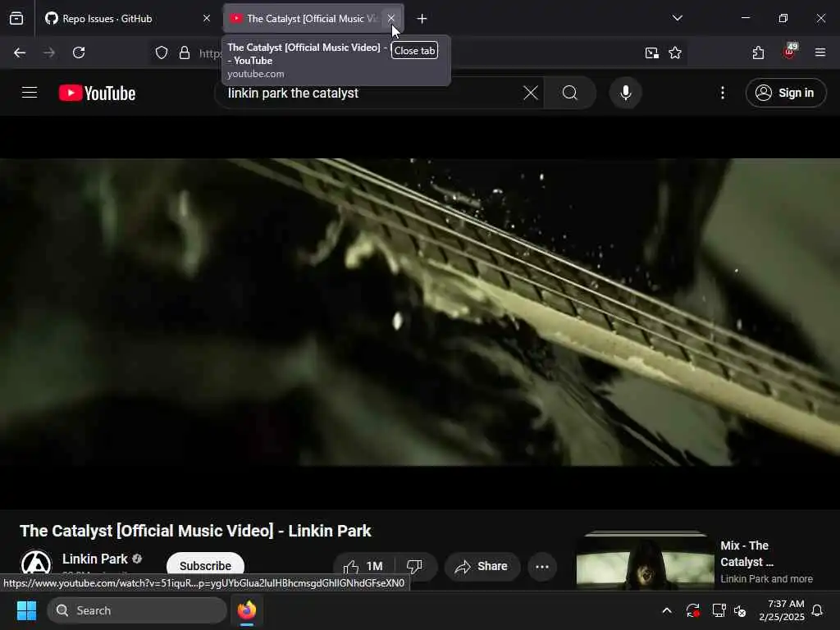This screenshot has height=630, width=840.
Task: Go to YouTube home via logo
Action: [97, 94]
